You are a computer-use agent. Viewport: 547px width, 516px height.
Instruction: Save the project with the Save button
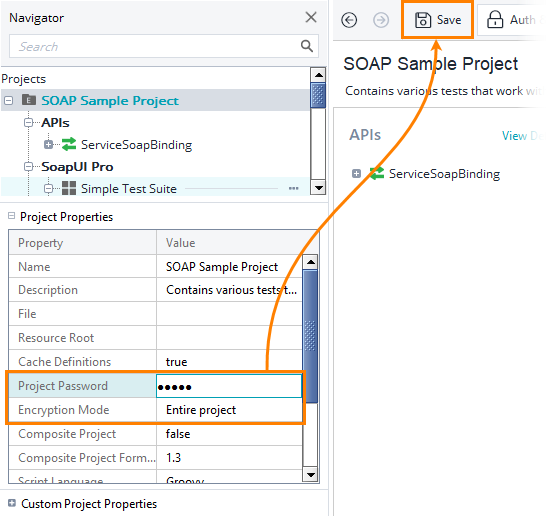tap(437, 20)
